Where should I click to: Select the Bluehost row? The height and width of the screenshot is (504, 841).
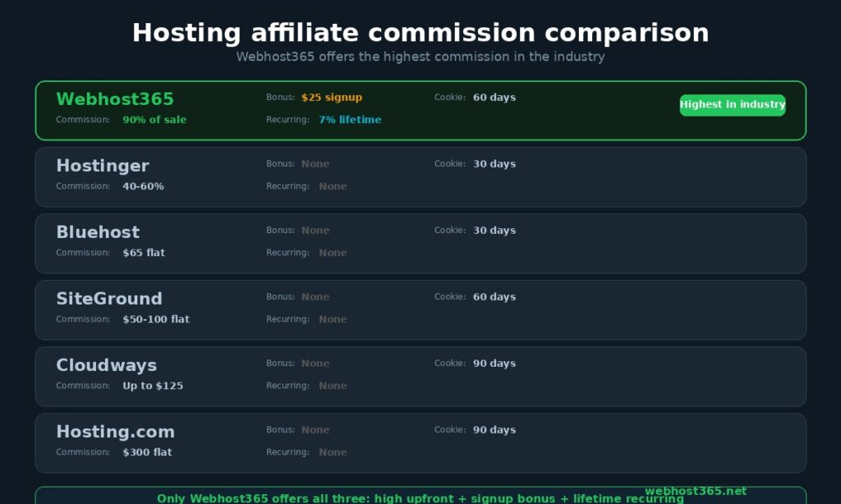[x=420, y=243]
